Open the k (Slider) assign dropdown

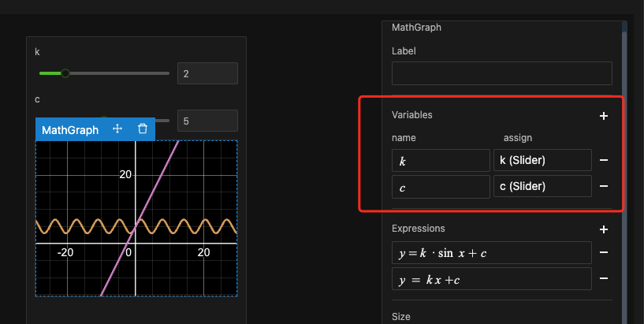point(542,160)
